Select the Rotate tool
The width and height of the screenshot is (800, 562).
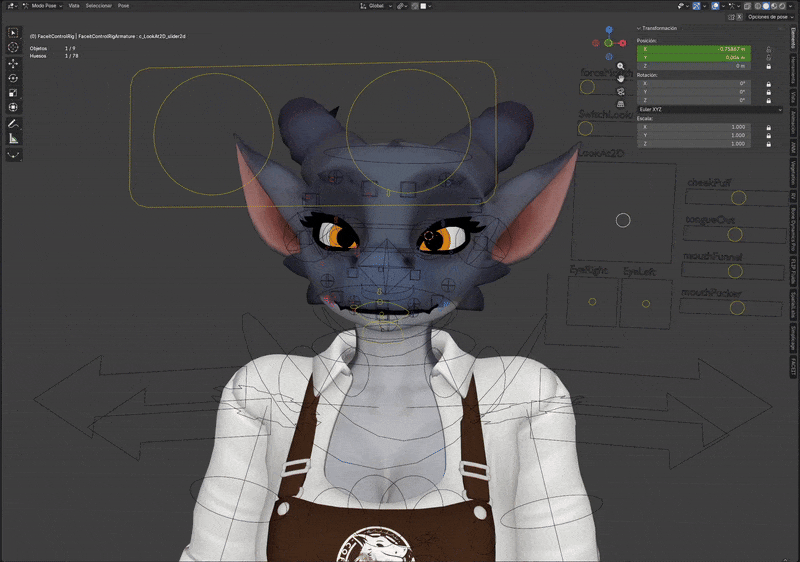[13, 78]
